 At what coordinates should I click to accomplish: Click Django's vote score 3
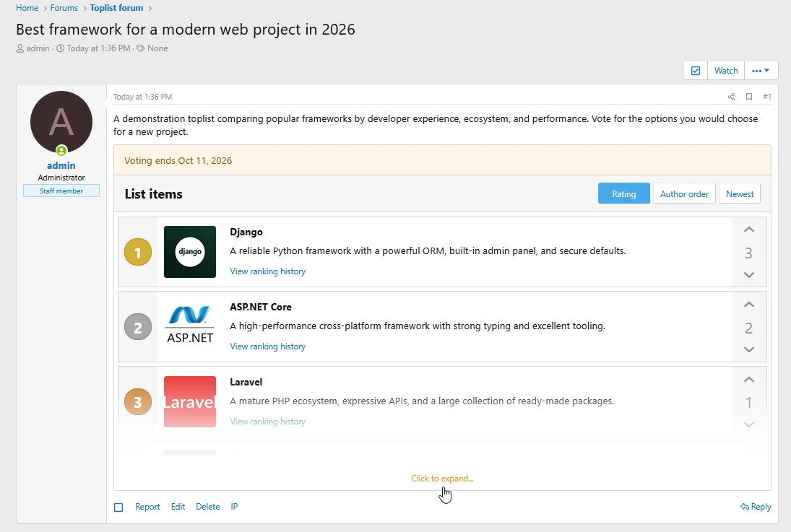point(748,253)
